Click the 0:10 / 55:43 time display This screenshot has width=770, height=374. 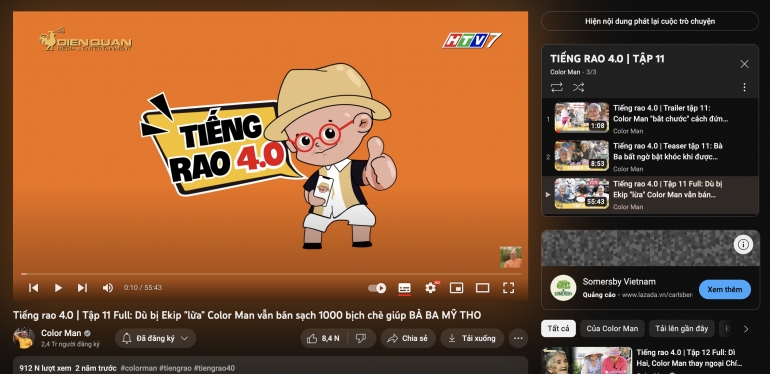click(x=143, y=288)
